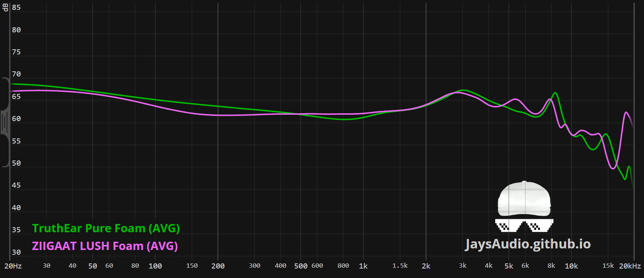Screen dimensions: 644x278
Task: Click the 1k frequency axis label
Action: click(x=363, y=266)
